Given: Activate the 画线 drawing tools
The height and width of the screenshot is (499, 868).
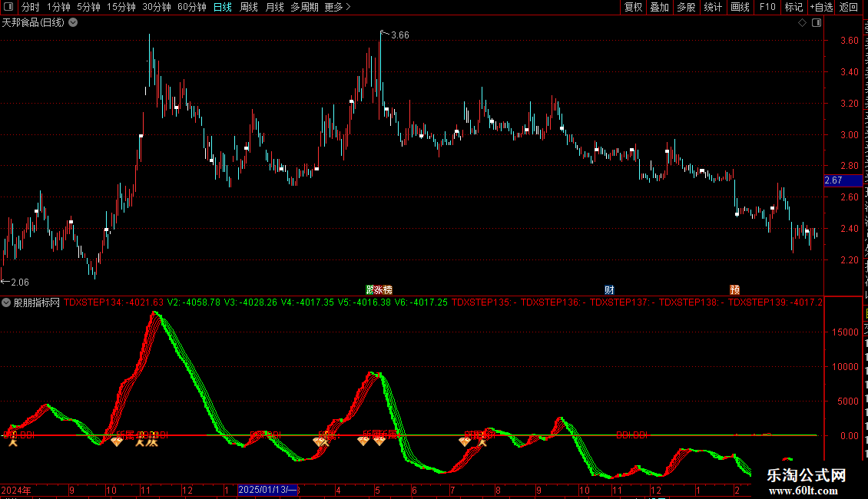Looking at the screenshot, I should click(x=740, y=7).
